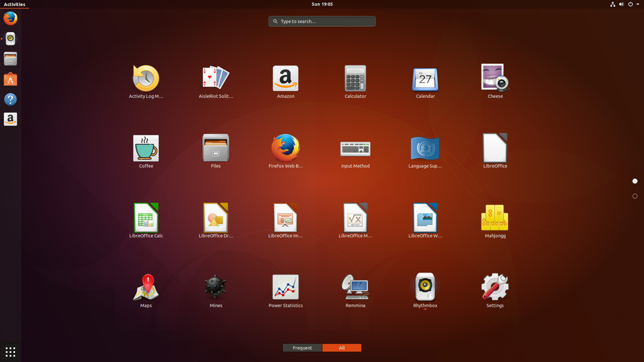Open LibreOffice Draw

[216, 221]
